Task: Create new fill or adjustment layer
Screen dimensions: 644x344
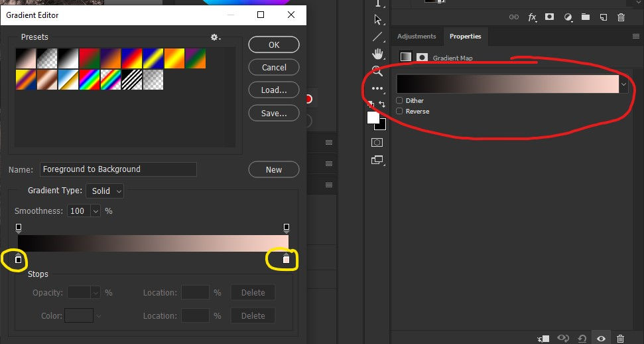Action: (568, 17)
